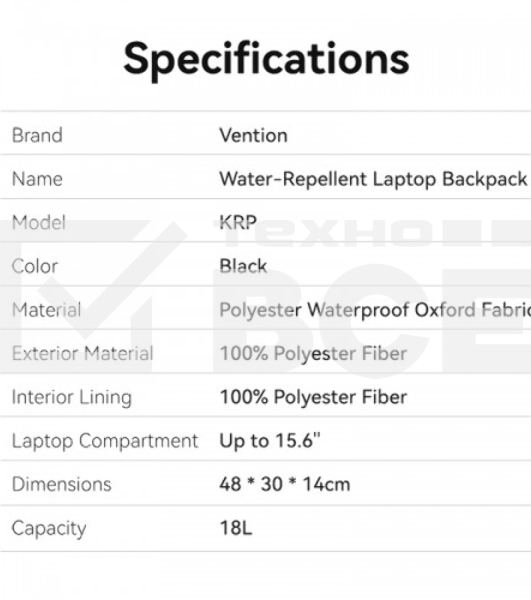Click the 18L capacity value
The height and width of the screenshot is (600, 531).
click(236, 528)
